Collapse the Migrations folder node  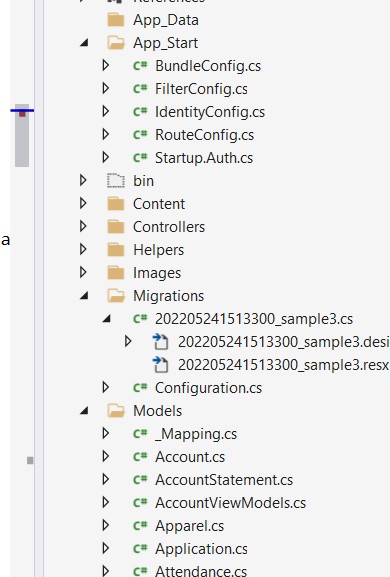[84, 295]
